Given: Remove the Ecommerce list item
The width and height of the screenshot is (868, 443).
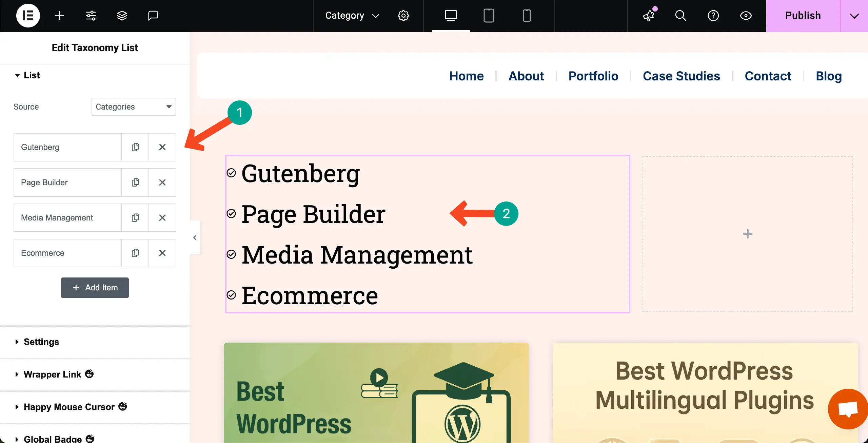Looking at the screenshot, I should [x=162, y=253].
